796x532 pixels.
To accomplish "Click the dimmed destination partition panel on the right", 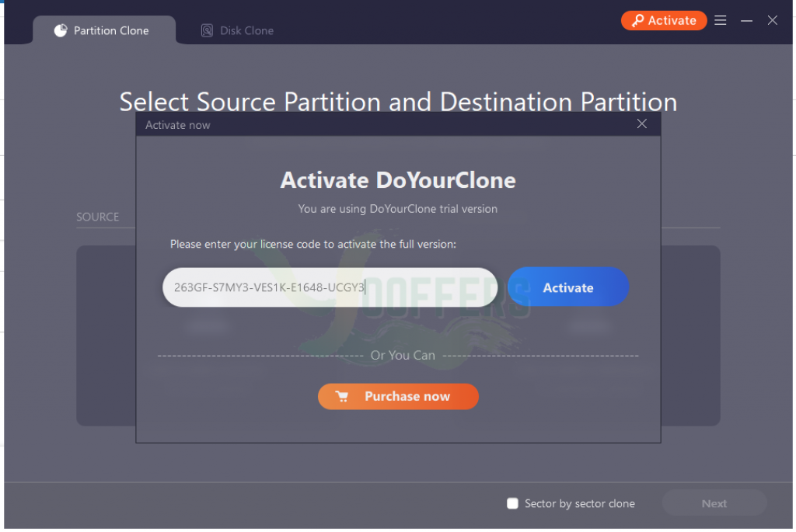I will [690, 336].
